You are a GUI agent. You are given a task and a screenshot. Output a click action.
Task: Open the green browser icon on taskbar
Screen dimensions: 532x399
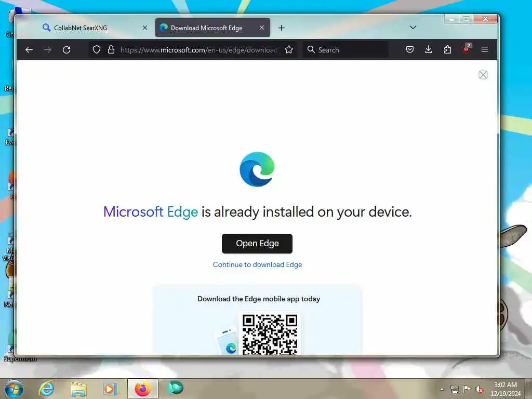(x=175, y=388)
